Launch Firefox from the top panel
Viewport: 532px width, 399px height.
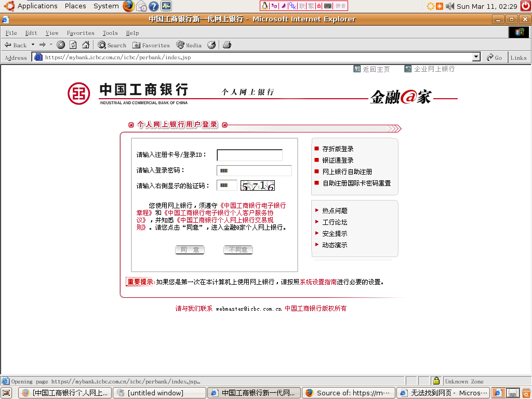[129, 6]
